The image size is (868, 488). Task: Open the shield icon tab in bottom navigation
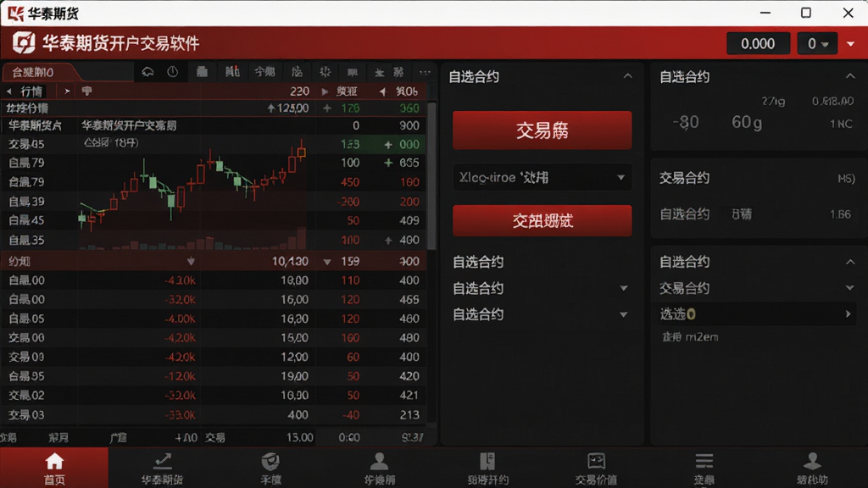[270, 468]
